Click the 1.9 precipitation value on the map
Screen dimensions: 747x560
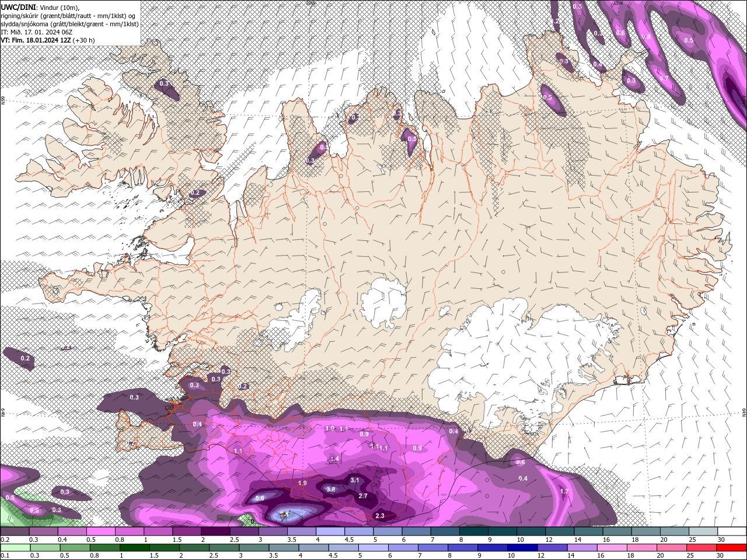click(302, 484)
